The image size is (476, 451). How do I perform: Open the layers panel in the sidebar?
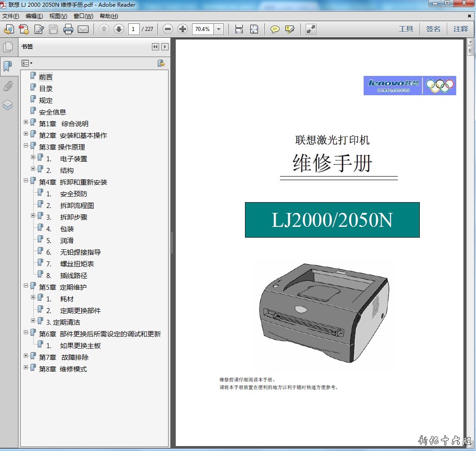click(8, 106)
